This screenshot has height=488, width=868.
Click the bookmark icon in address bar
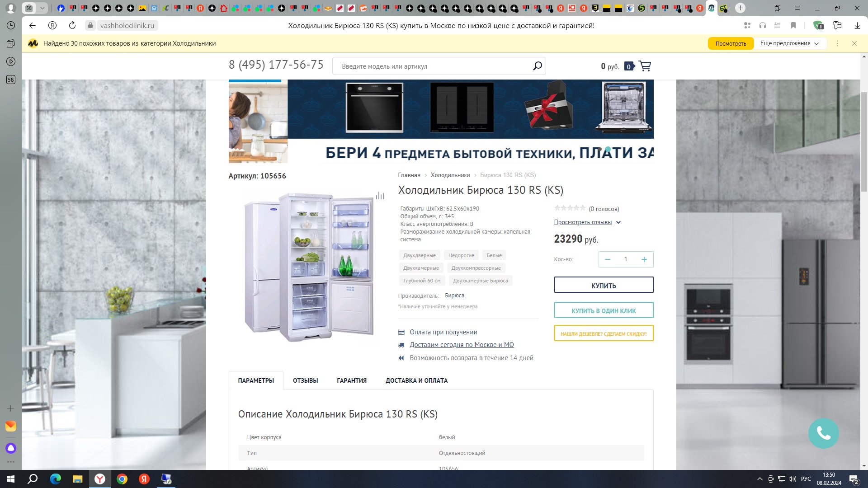click(x=793, y=26)
